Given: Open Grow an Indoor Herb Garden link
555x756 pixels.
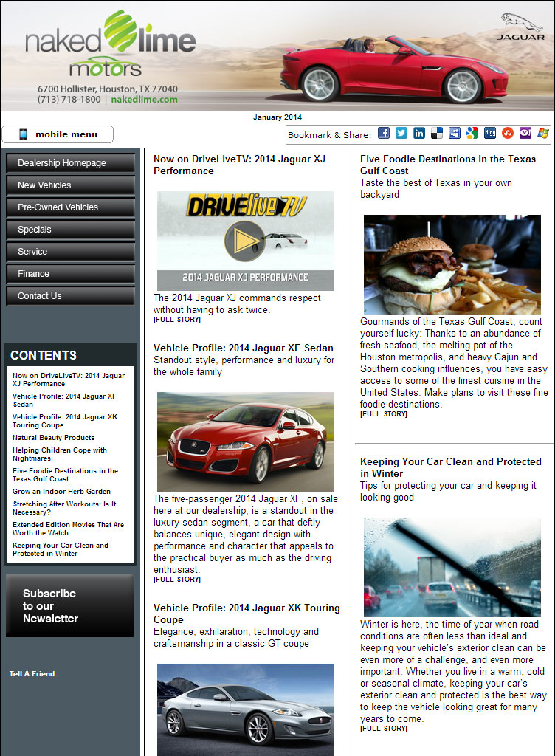Looking at the screenshot, I should (62, 492).
